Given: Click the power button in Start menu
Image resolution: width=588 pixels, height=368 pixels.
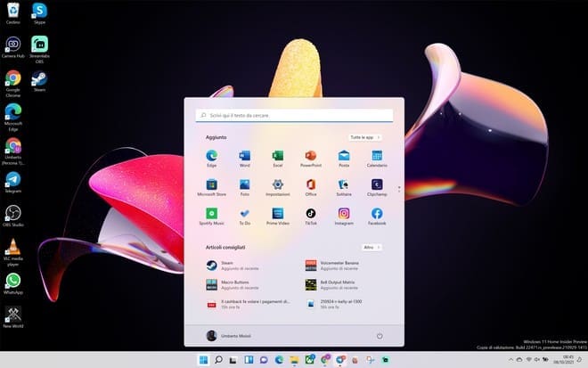Looking at the screenshot, I should (380, 336).
